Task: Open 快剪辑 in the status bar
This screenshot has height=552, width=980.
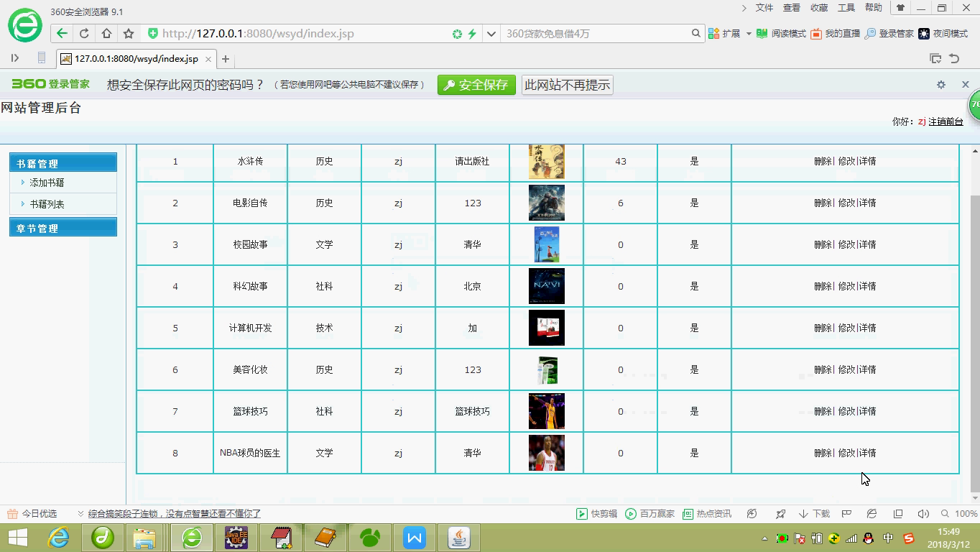Action: [x=596, y=514]
